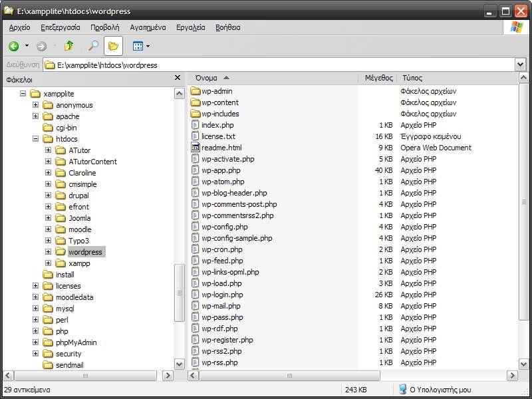The width and height of the screenshot is (532, 399).
Task: Select the efront folder icon in tree
Action: point(61,207)
